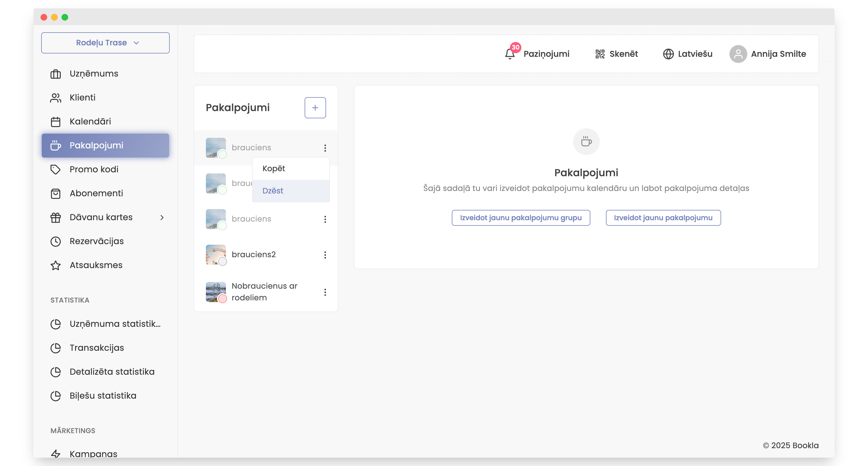
Task: Open three-dot menu for Nobraucienus ar rodeliem
Action: (325, 292)
